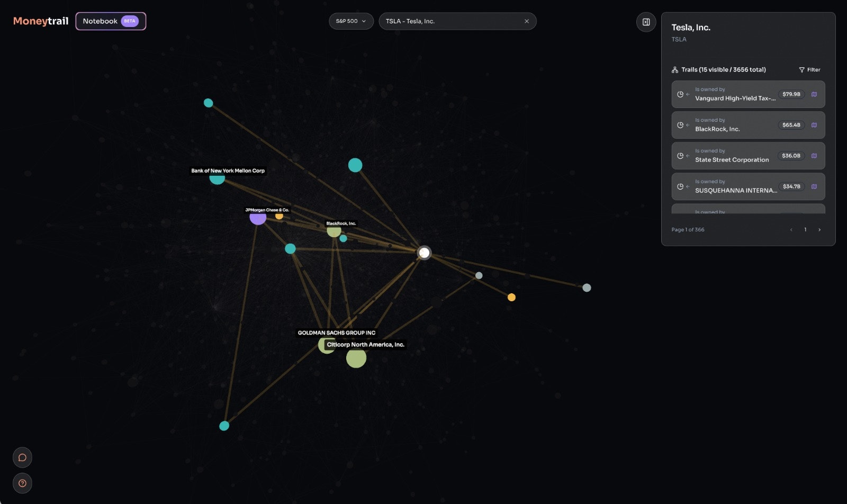Click the Bank of New York Mellon Corp node
Viewport: 847px width, 504px height.
217,178
